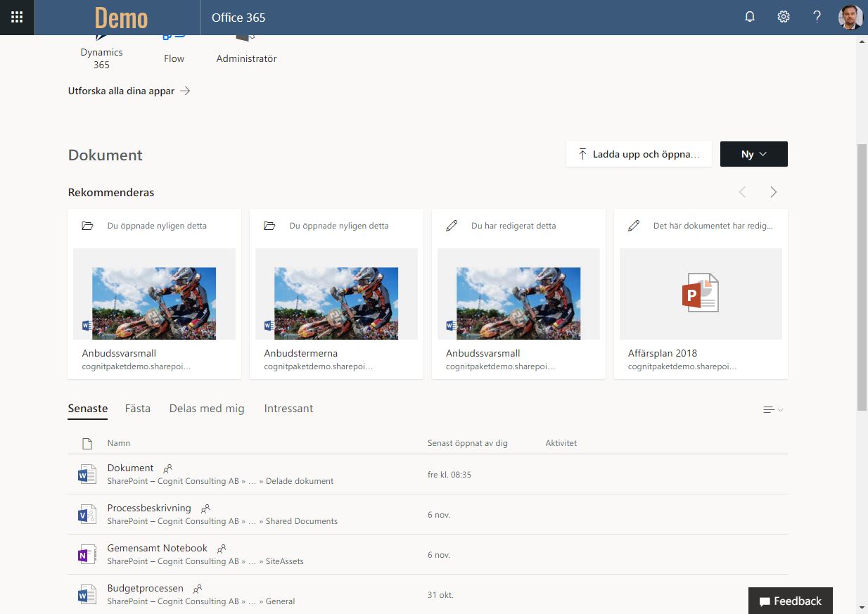Open the app launcher waffle icon
This screenshot has height=614, width=868.
17,18
